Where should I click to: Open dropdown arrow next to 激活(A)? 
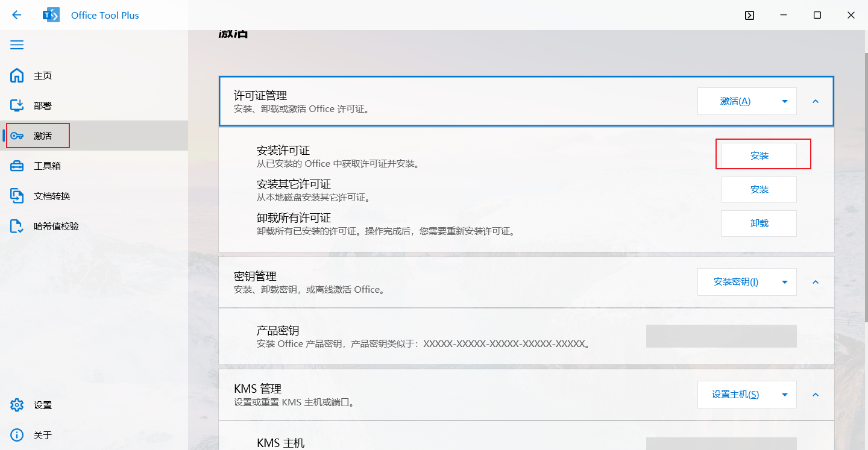[785, 101]
